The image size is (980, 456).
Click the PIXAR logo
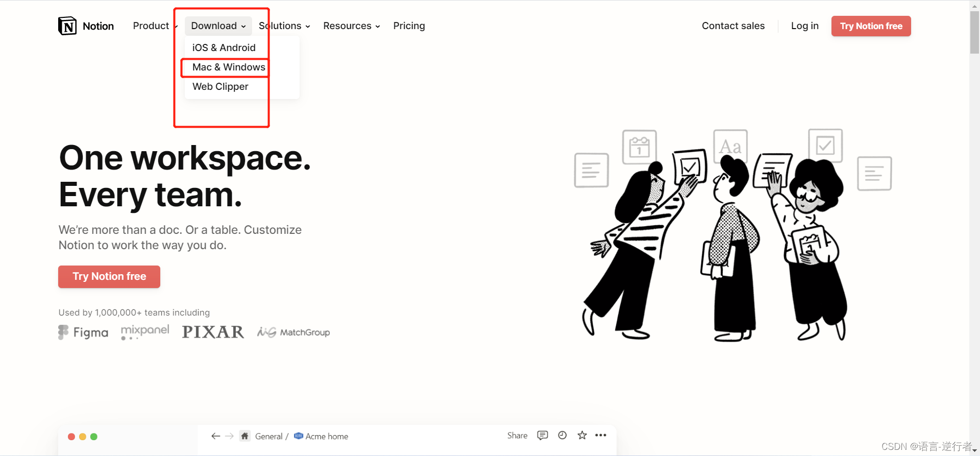point(213,332)
